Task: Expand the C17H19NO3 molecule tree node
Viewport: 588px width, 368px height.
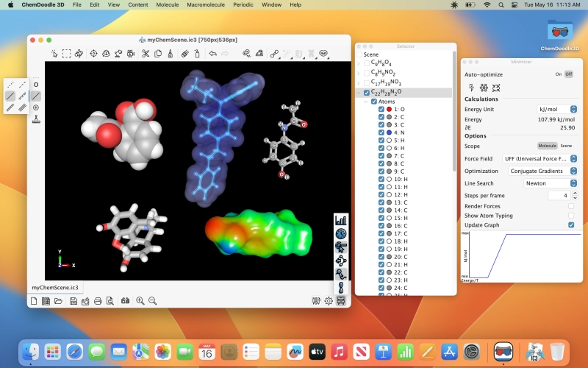Action: click(x=359, y=83)
